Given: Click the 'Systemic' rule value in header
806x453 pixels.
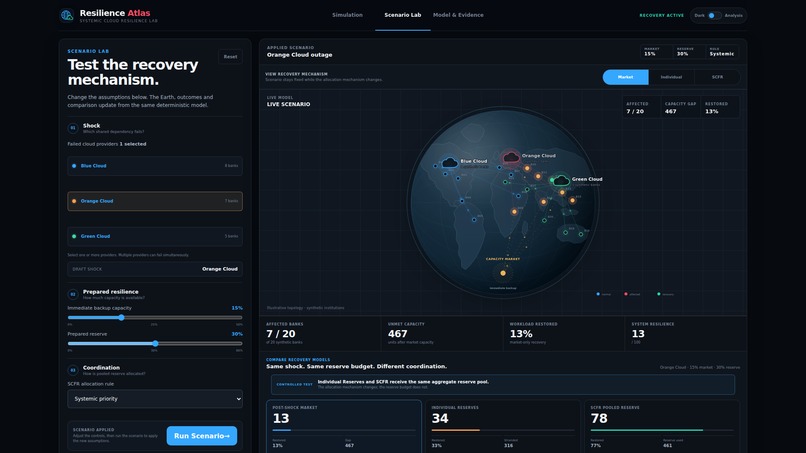Looking at the screenshot, I should tap(722, 54).
